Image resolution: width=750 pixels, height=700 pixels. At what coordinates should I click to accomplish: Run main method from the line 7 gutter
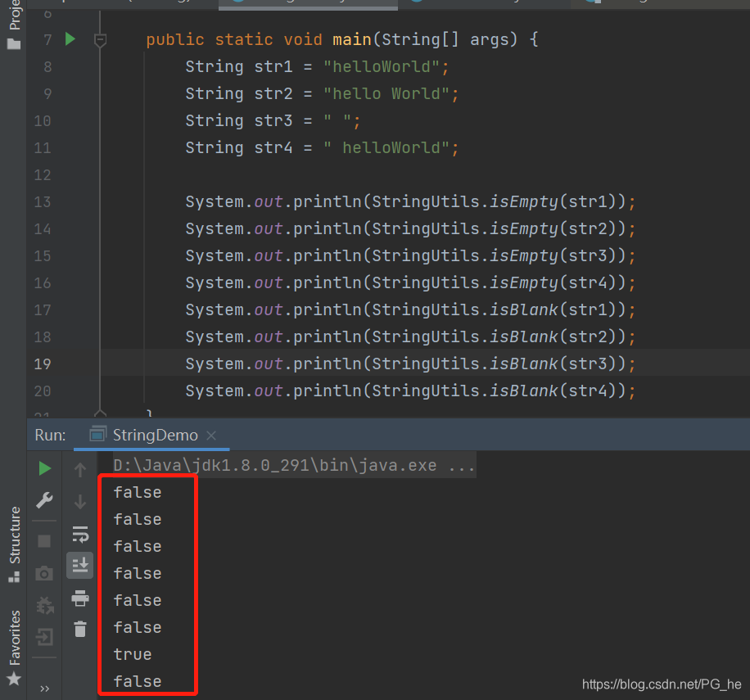point(70,38)
